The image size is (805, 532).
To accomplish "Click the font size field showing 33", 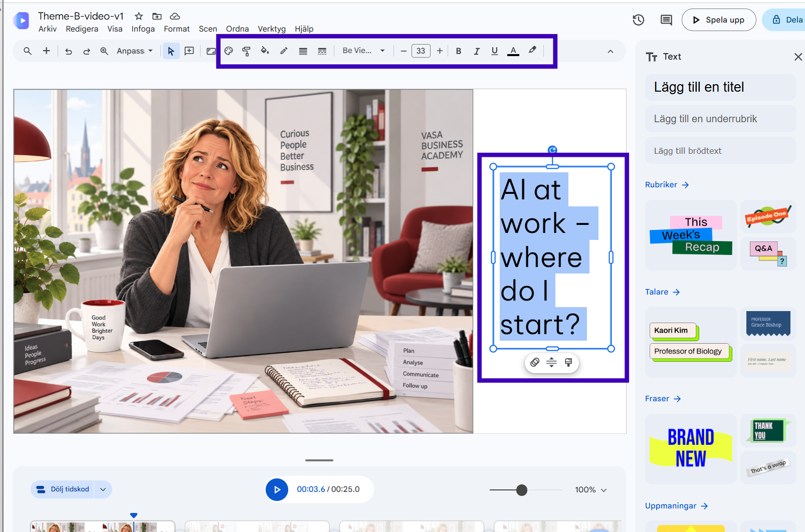I will [x=421, y=51].
